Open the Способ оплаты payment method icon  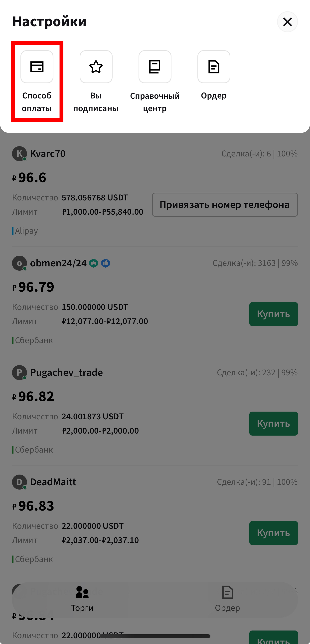click(x=37, y=67)
